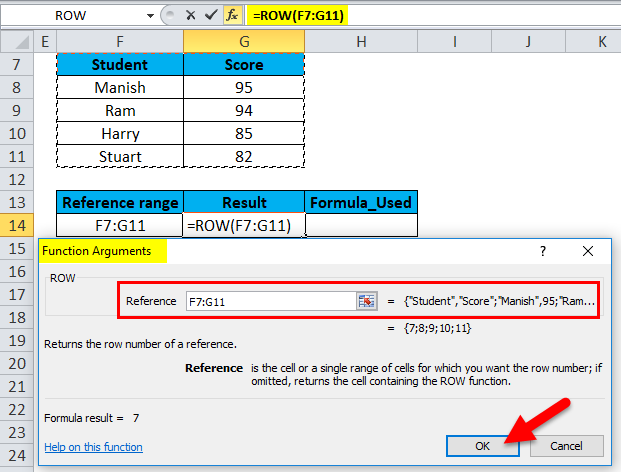Select column K header
621x472 pixels.
pyautogui.click(x=593, y=42)
